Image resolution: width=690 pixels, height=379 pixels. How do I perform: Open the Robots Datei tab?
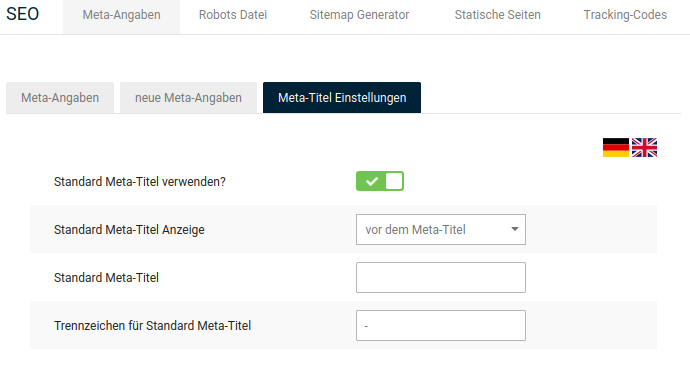click(233, 15)
